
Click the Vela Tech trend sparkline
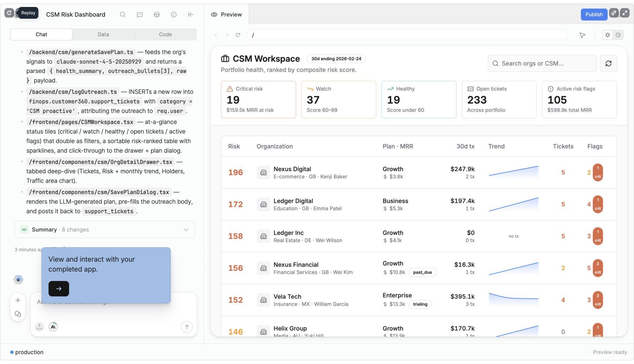point(514,300)
